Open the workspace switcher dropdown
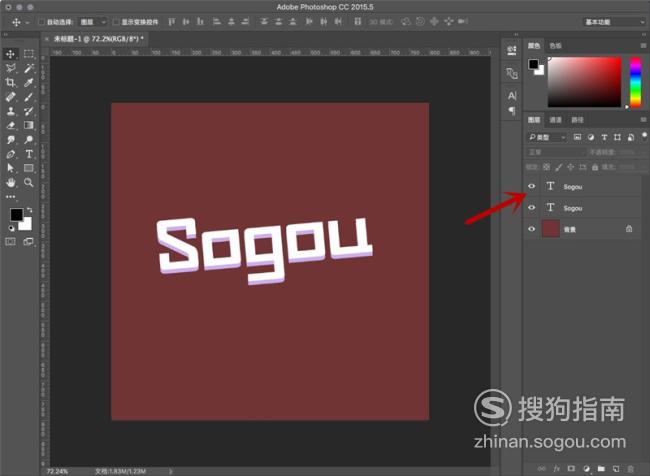The width and height of the screenshot is (650, 476). [x=614, y=22]
